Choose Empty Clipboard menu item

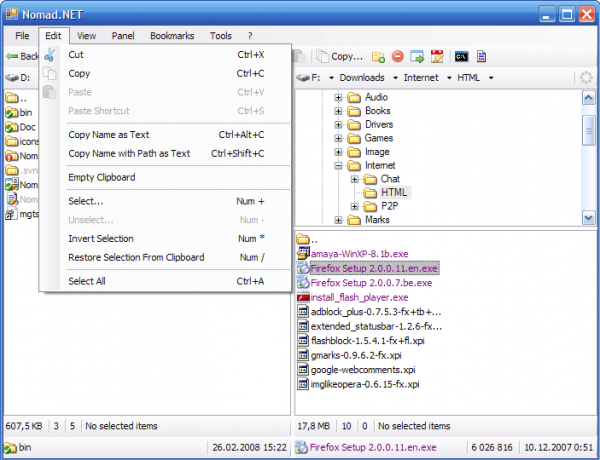pos(101,177)
